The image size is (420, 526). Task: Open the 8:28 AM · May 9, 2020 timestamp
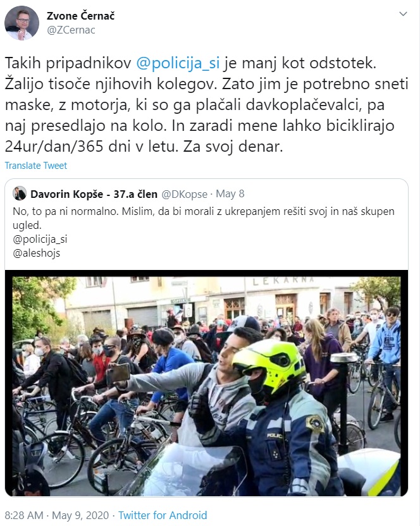click(x=57, y=515)
